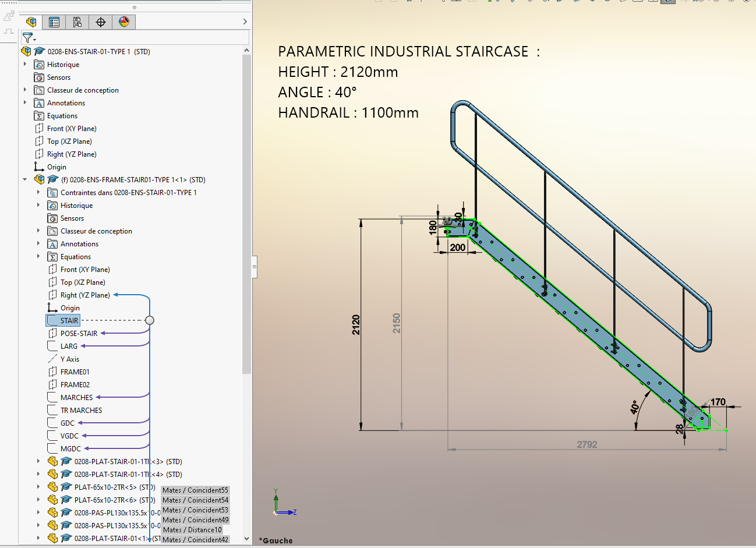This screenshot has width=756, height=548.
Task: Click the top-level Right (YZ Plane) icon
Action: click(39, 154)
